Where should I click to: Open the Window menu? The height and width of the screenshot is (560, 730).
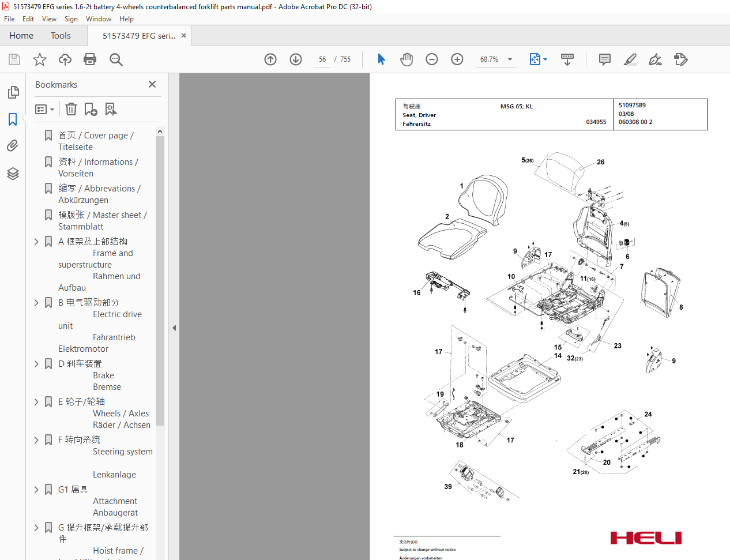tap(99, 19)
